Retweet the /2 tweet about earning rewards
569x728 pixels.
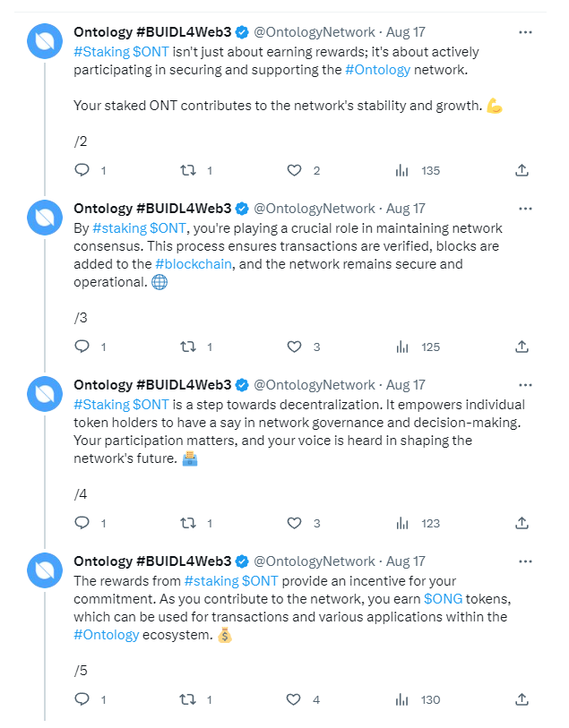[x=189, y=170]
